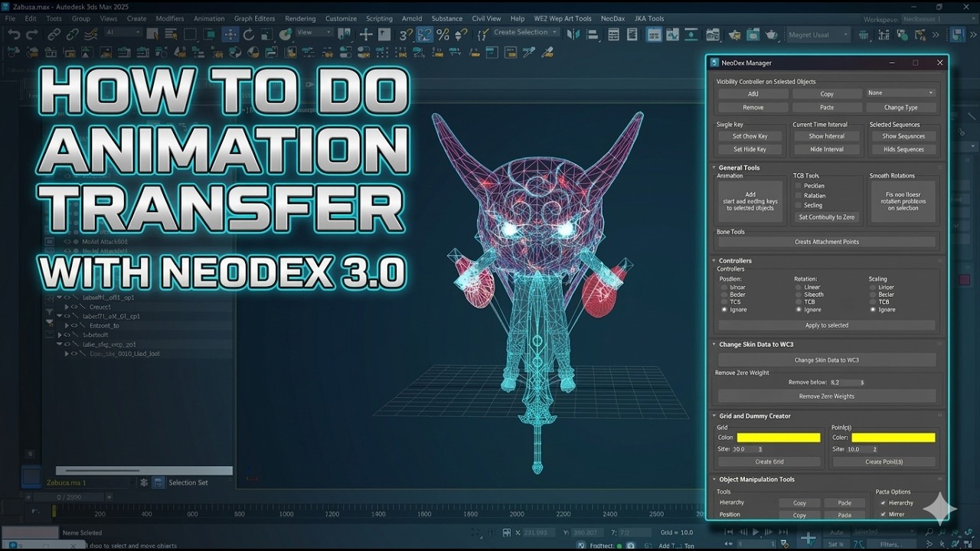Choose the Select Object arrow tool

point(152,34)
